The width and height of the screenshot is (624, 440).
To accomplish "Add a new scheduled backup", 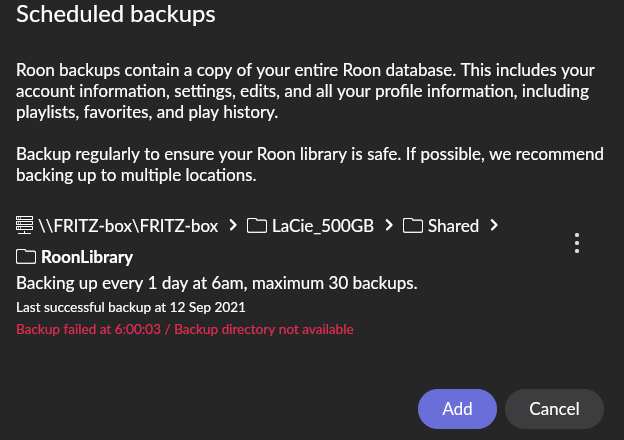I will coord(457,409).
